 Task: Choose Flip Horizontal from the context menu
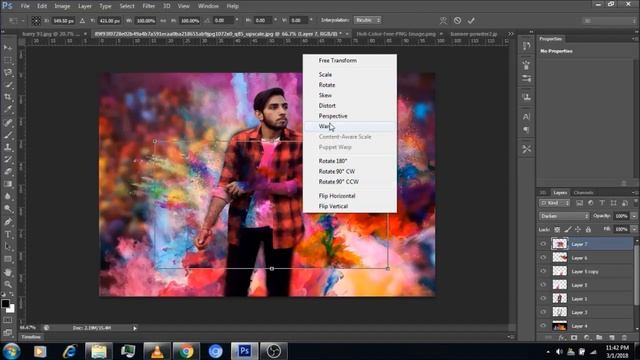350,196
